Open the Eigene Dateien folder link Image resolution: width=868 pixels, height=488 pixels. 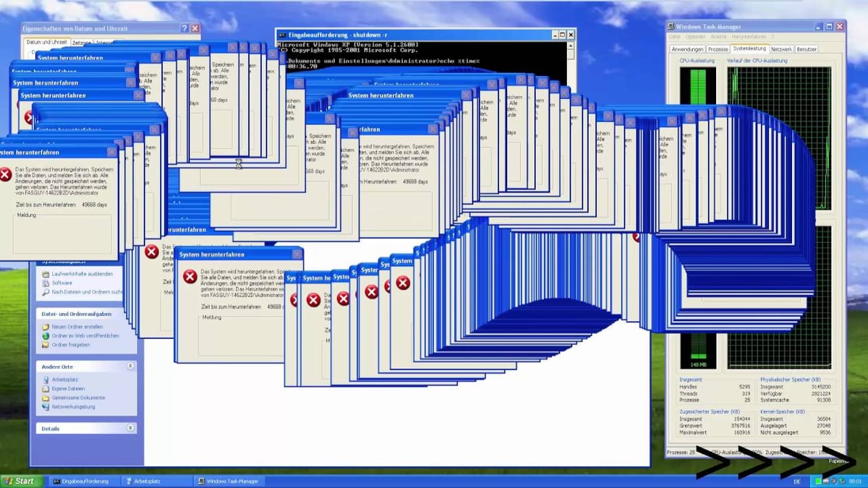[68, 389]
